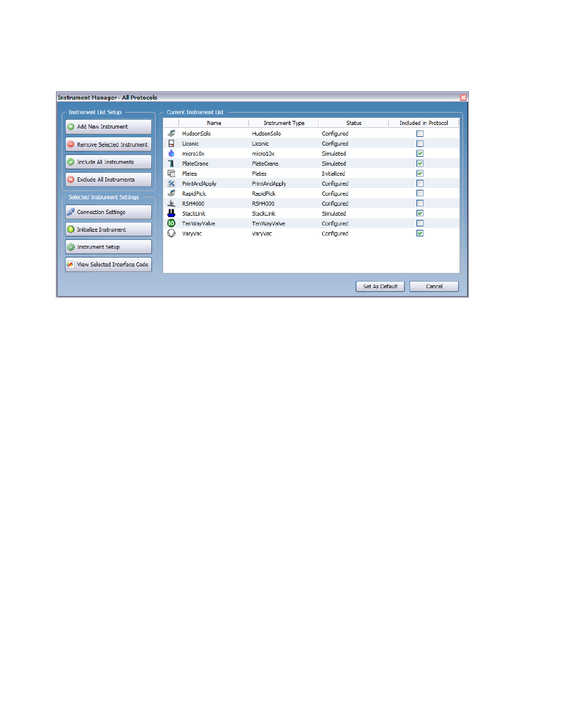Viewport: 562px width, 728px height.
Task: Click the Add New Instrument label
Action: point(103,127)
